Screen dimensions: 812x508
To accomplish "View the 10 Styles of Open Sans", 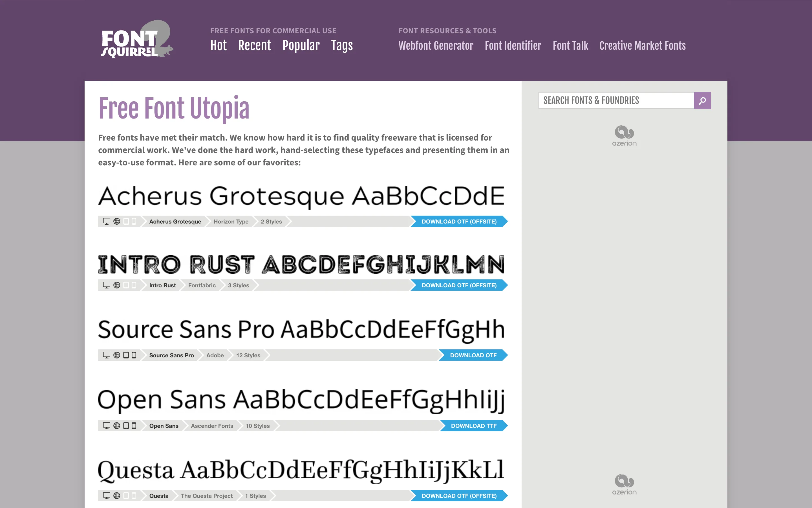I will pyautogui.click(x=257, y=426).
